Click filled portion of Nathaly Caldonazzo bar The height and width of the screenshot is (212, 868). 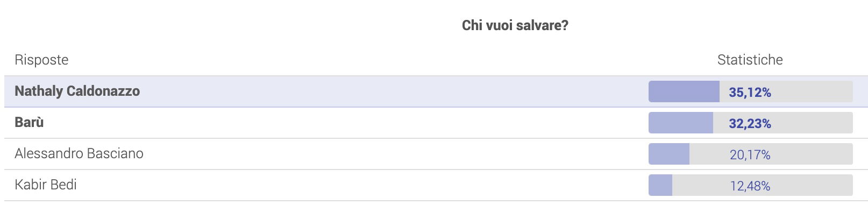point(684,91)
